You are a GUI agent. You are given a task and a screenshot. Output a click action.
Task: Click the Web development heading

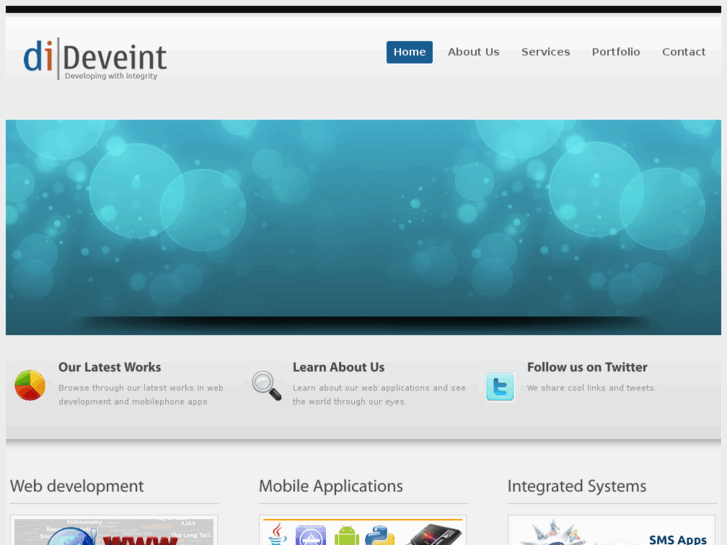tap(77, 486)
